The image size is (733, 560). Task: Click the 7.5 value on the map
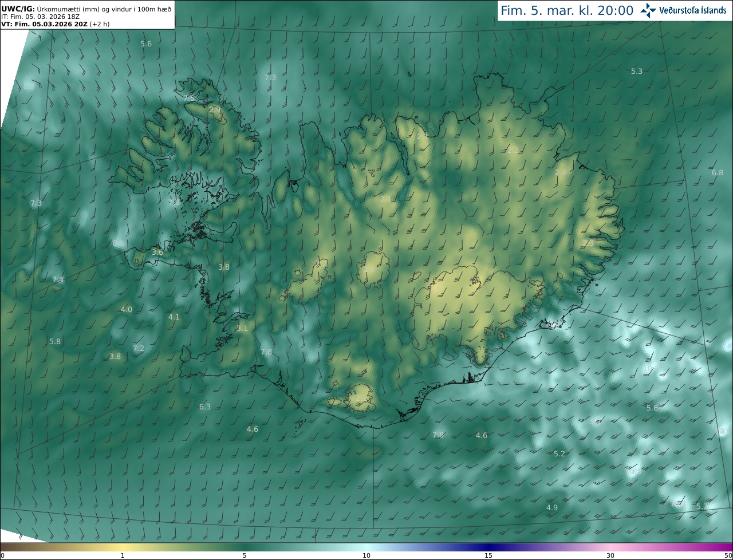(189, 98)
